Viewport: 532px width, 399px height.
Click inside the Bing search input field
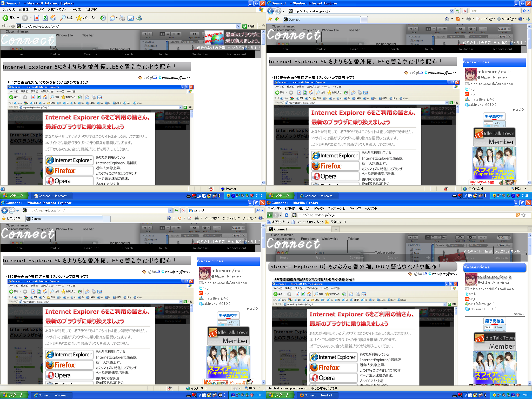494,11
